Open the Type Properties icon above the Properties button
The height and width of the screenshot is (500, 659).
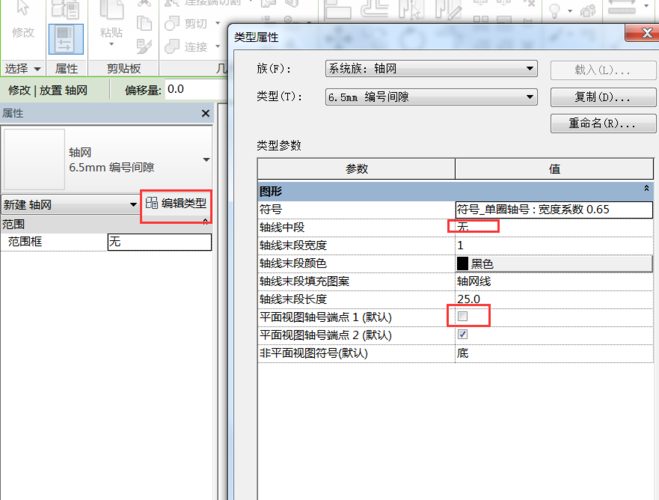66,9
